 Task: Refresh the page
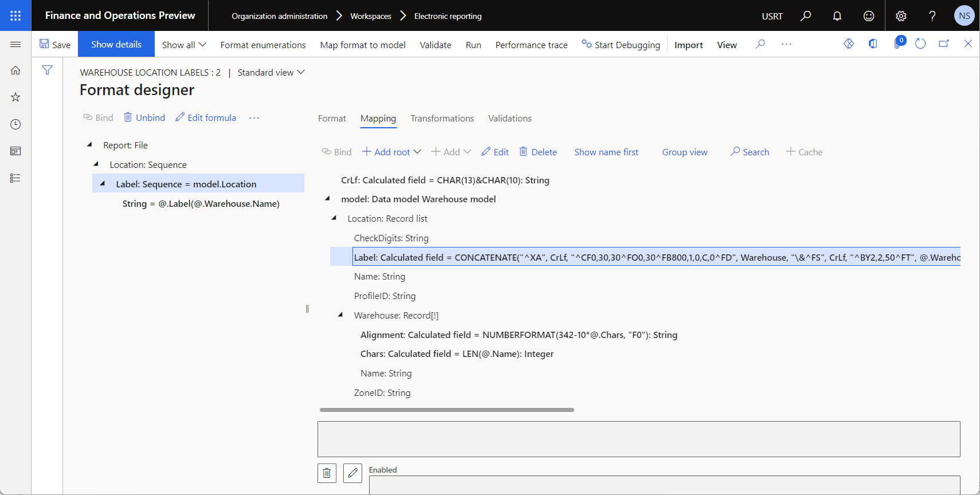coord(920,44)
